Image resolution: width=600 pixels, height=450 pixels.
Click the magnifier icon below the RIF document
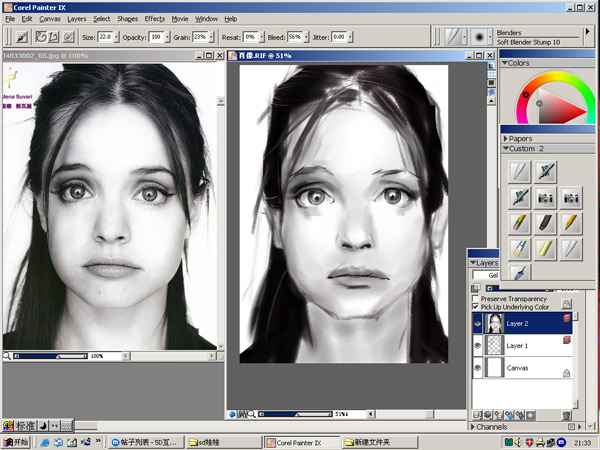[251, 414]
